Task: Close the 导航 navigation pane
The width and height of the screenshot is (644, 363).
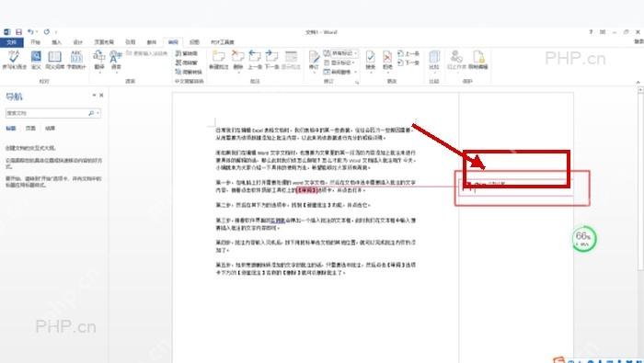Action: coord(101,96)
